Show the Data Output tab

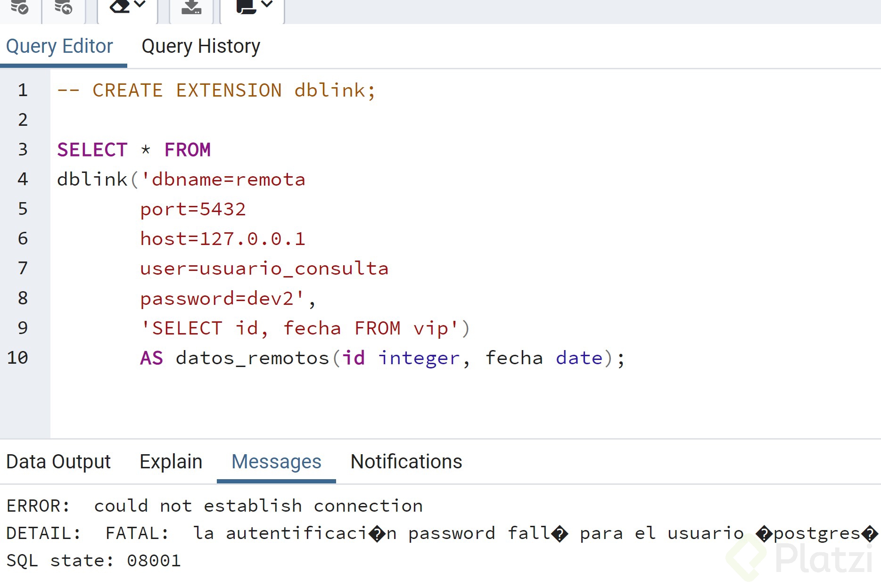point(58,462)
